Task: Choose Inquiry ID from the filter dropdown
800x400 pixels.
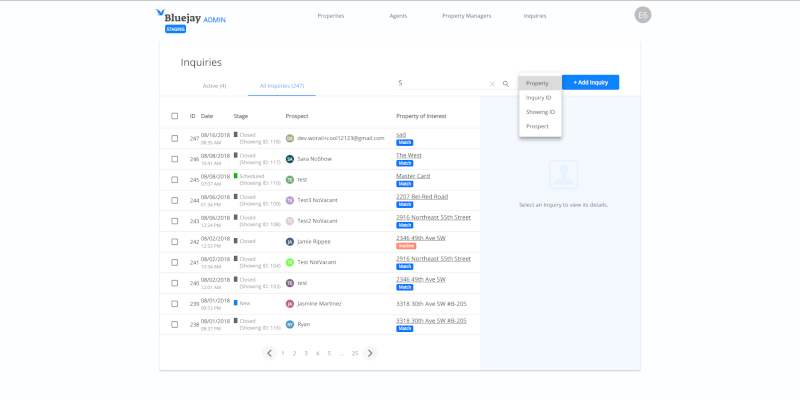Action: tap(539, 97)
